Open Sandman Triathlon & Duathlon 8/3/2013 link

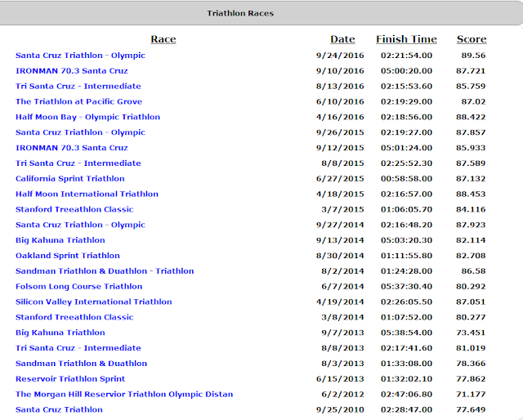(81, 364)
